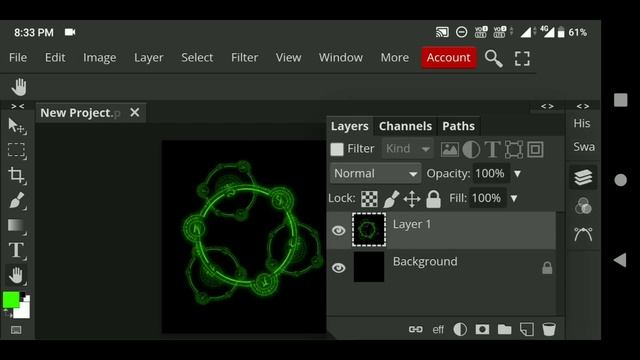
Task: Select the Rectangle Select tool
Action: pos(17,151)
